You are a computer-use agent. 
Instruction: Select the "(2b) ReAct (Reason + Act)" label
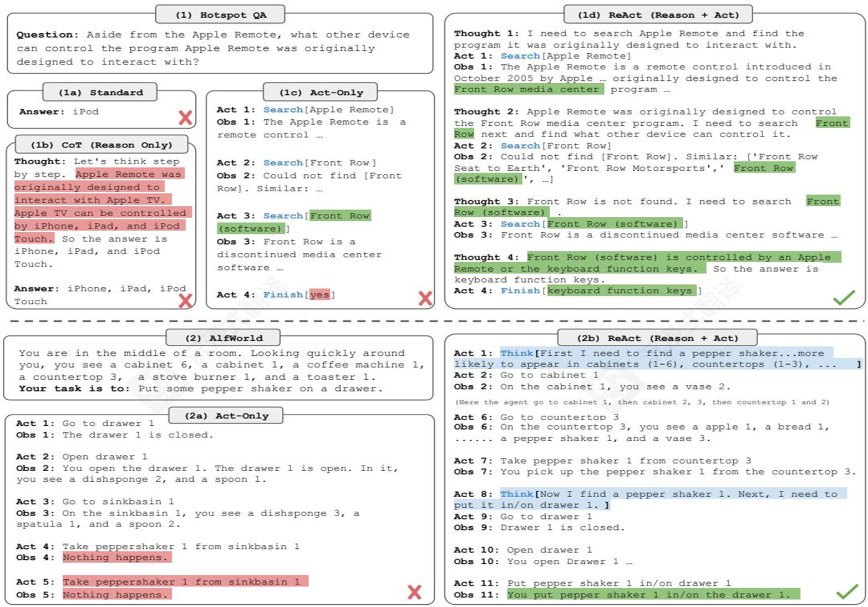pos(657,338)
